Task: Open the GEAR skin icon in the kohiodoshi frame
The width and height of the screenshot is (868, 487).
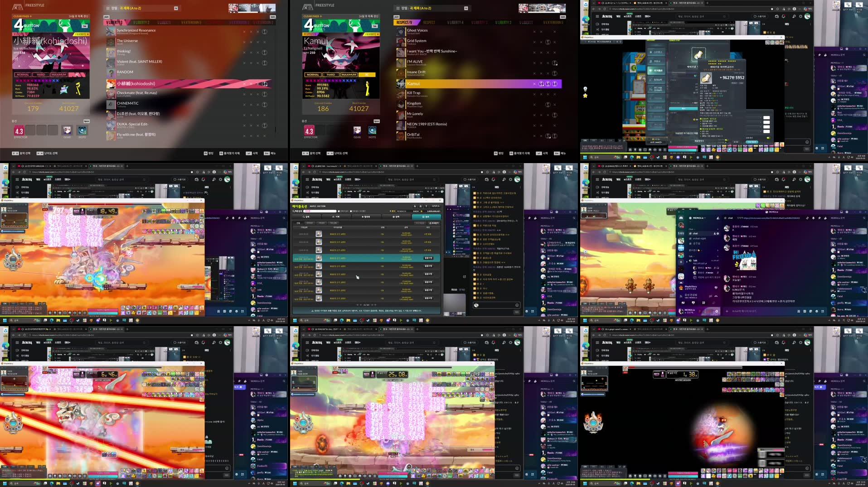Action: (x=67, y=130)
